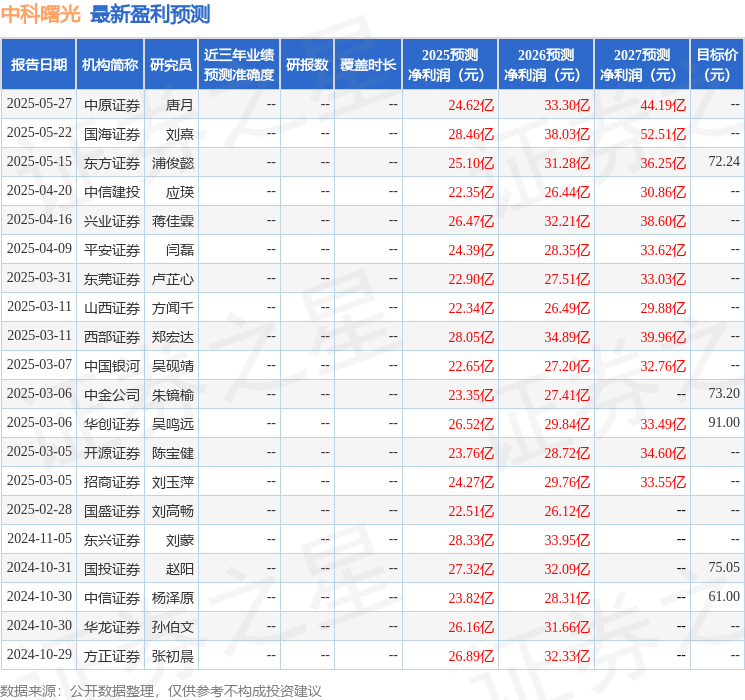Click analyst name 刘玉萍

coord(173,482)
